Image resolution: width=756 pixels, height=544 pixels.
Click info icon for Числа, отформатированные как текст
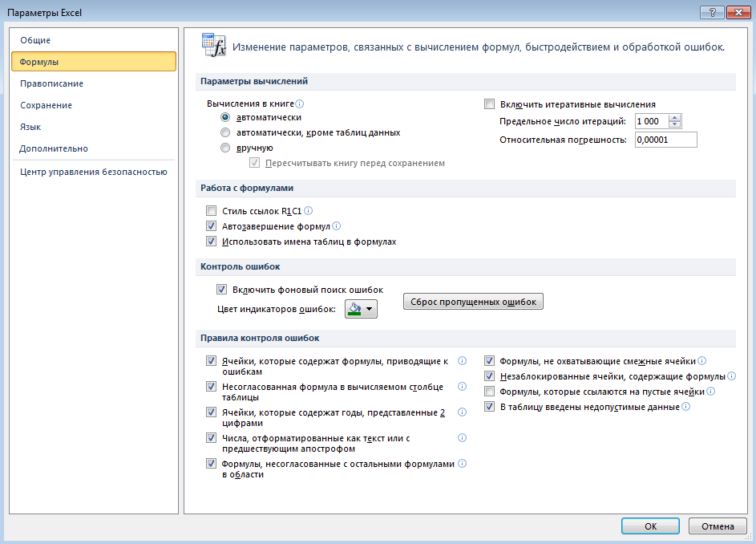462,438
